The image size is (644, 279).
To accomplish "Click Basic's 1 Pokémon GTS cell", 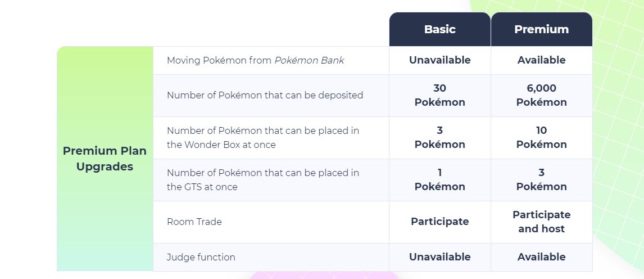I will (440, 180).
